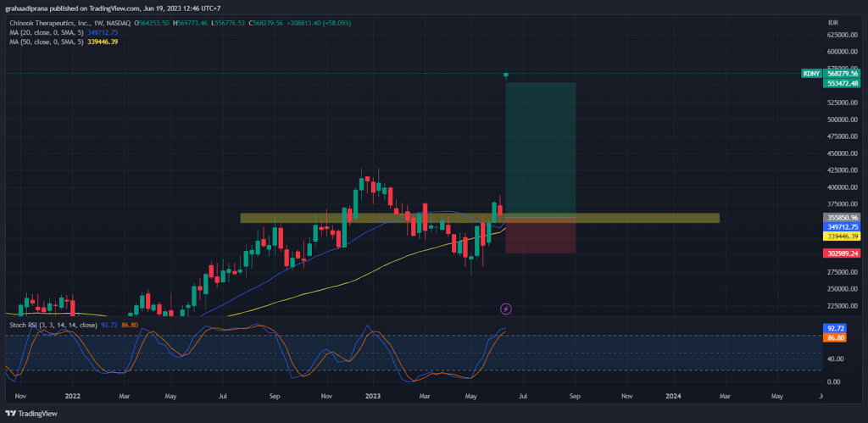Image resolution: width=868 pixels, height=423 pixels.
Task: Click the IDR currency label
Action: (832, 23)
